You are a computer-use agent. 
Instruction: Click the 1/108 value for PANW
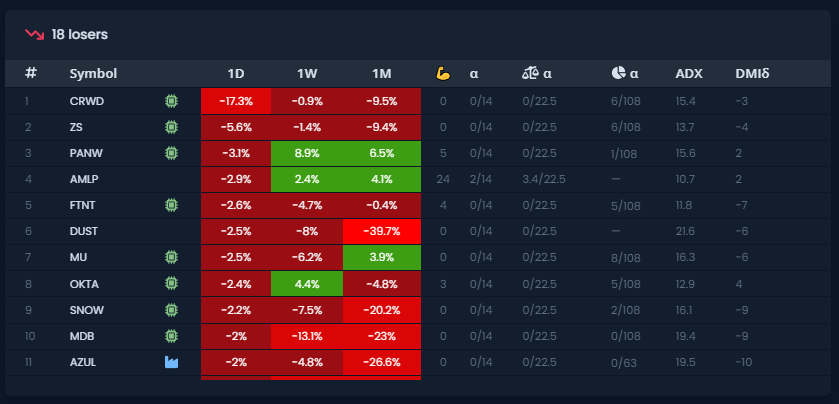pos(624,155)
